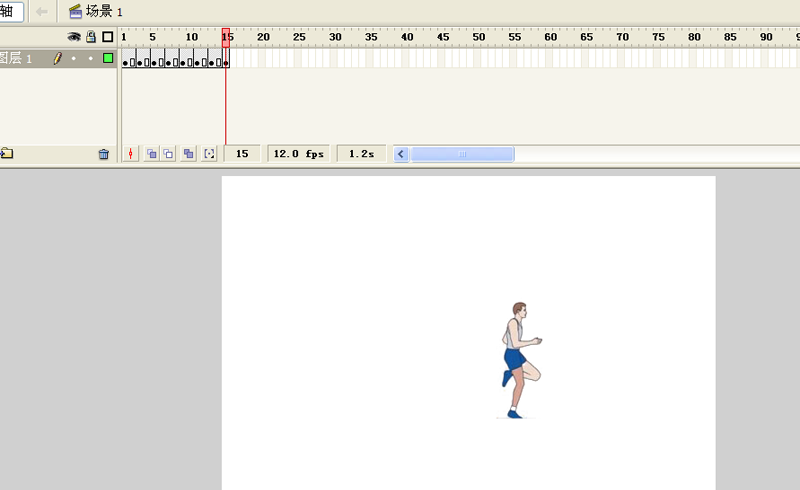Click the elapsed time display 1.2s
800x490 pixels.
pyautogui.click(x=361, y=154)
